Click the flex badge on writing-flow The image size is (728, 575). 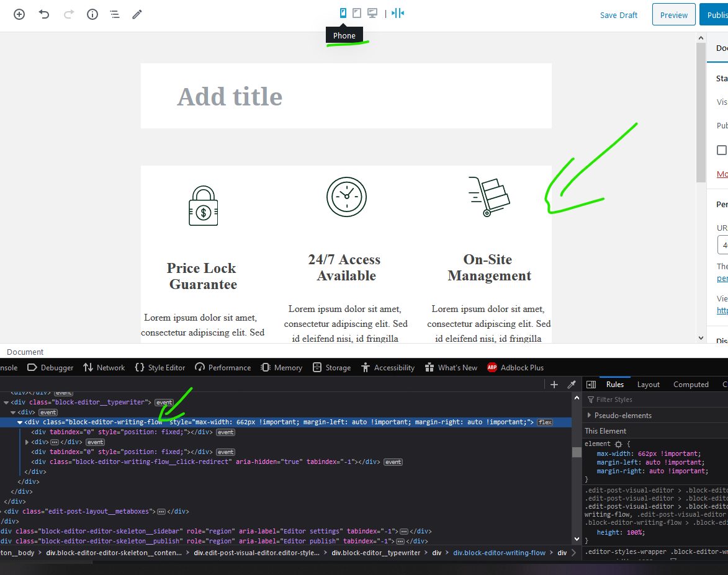[x=545, y=422]
